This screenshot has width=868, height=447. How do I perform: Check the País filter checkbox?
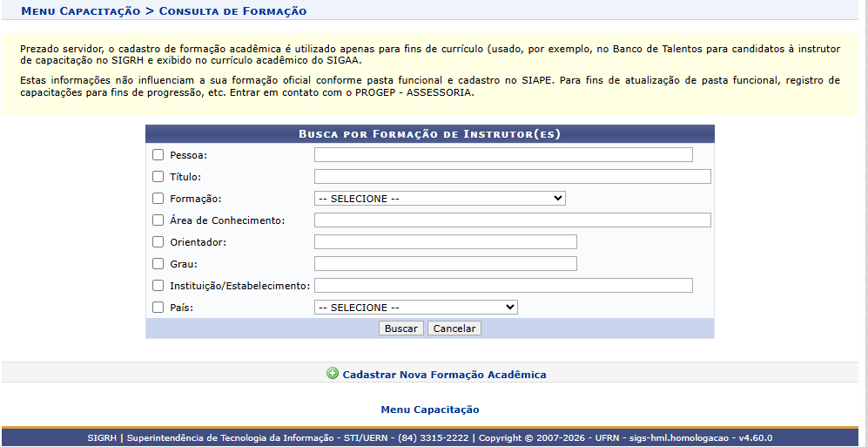(158, 308)
